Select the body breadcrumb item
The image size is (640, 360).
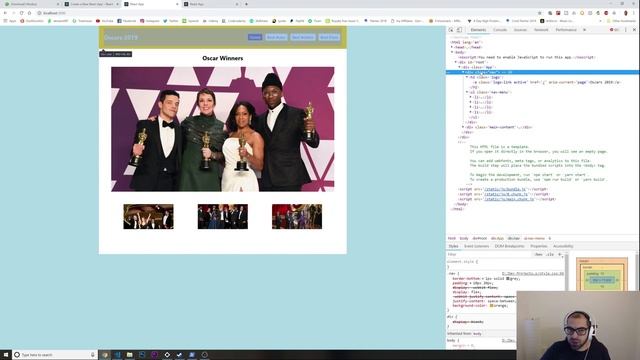[464, 238]
